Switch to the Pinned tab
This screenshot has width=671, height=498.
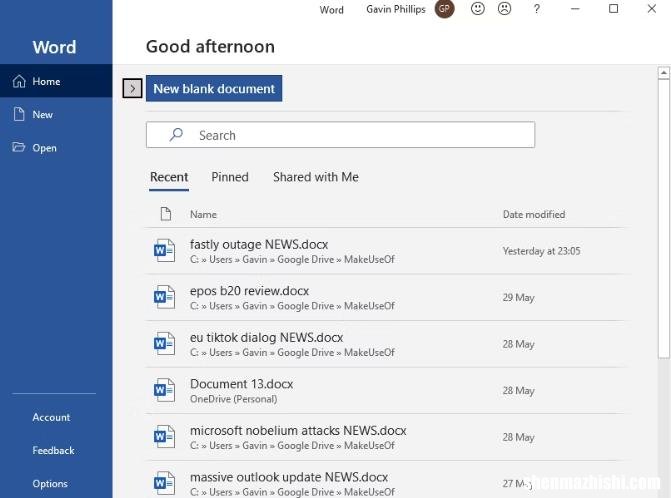[x=230, y=177]
